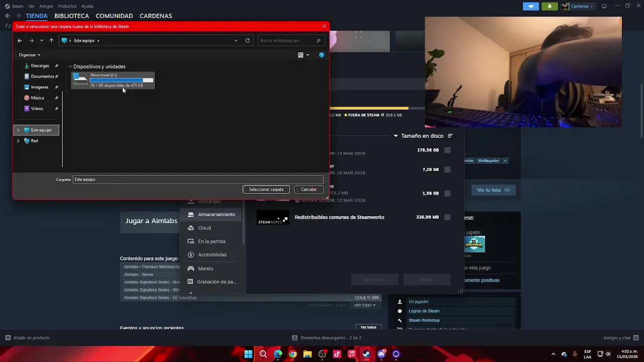Screen dimensions: 644x362
Task: Go back in the folder dialog
Action: [20, 40]
